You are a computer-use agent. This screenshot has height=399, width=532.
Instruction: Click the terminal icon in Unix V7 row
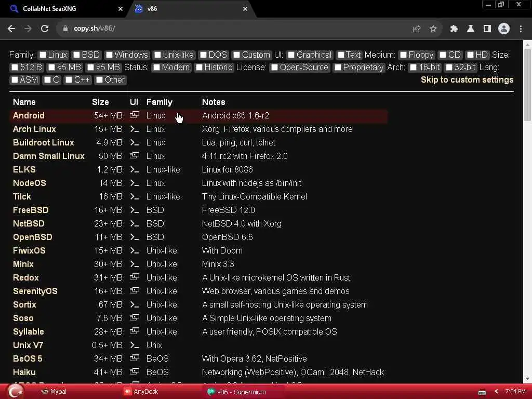point(135,345)
